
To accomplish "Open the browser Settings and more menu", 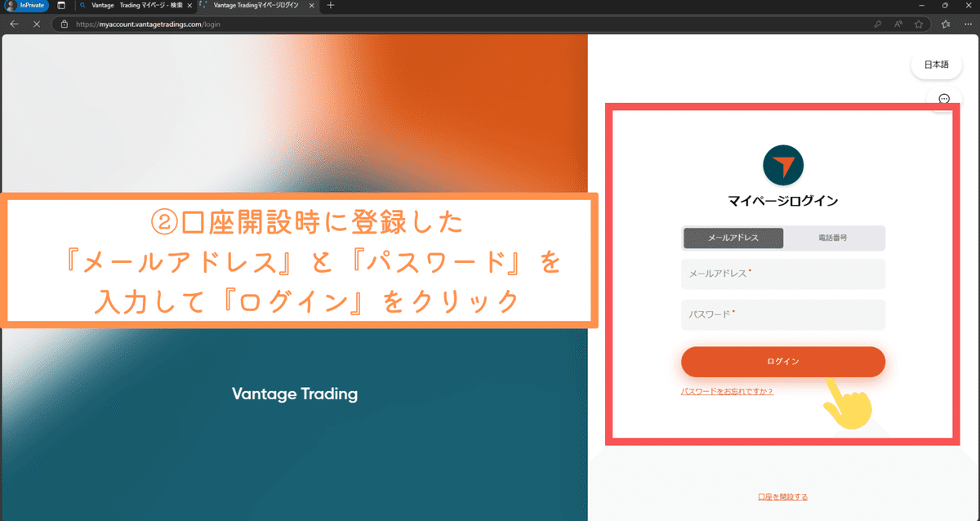I will (x=968, y=24).
